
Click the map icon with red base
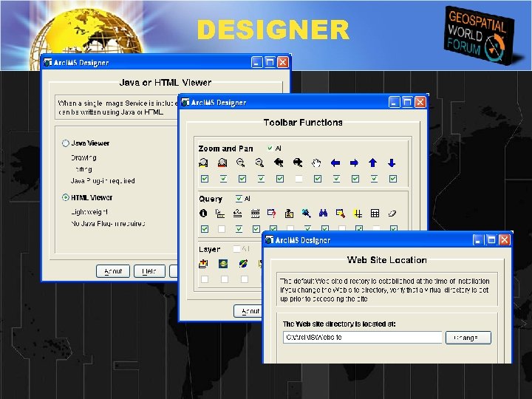point(222,163)
